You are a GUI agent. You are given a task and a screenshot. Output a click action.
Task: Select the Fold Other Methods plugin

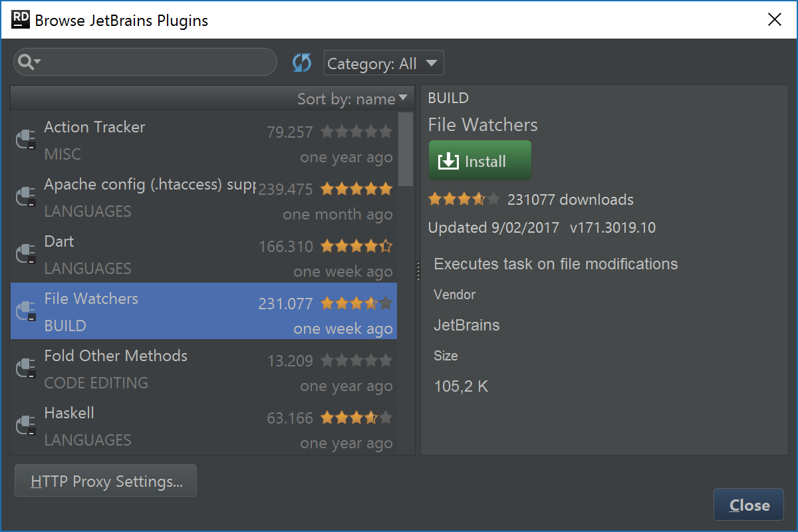(x=203, y=368)
